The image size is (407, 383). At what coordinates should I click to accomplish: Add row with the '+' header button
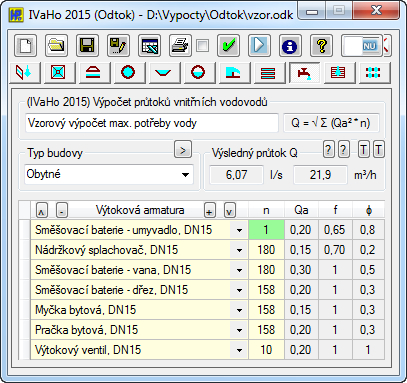pyautogui.click(x=210, y=210)
